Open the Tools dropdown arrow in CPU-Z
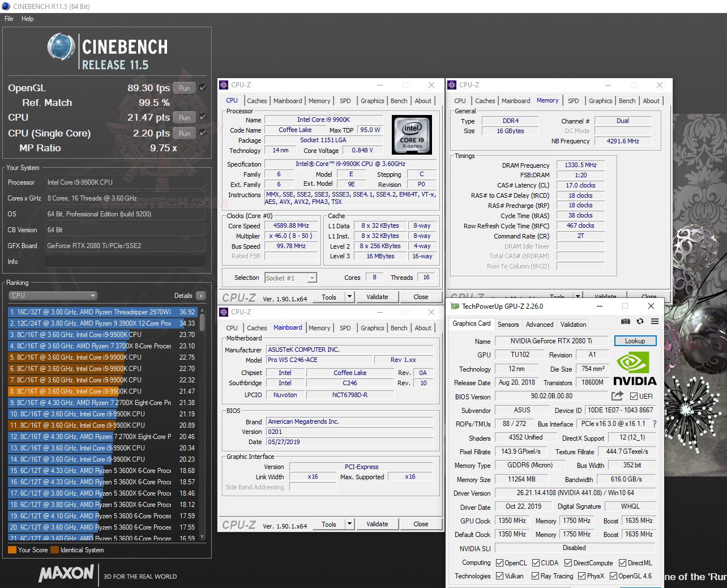727x588 pixels. point(349,296)
